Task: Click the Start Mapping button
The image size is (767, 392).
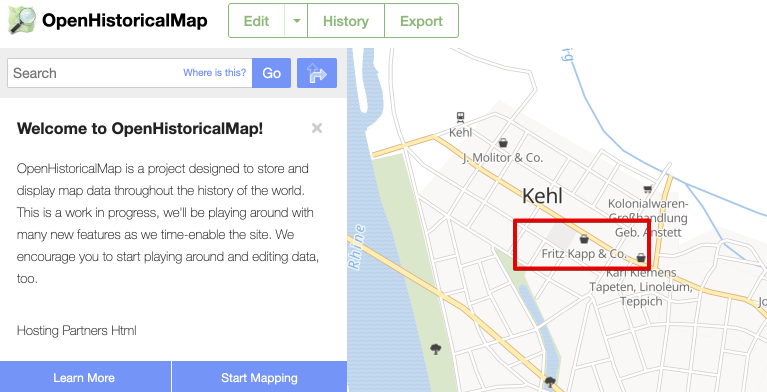Action: click(x=259, y=377)
